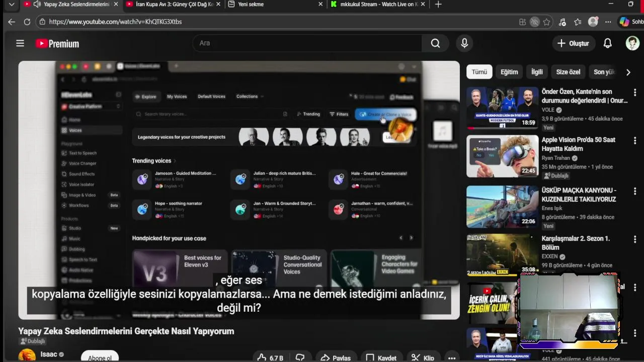Open YouTube notifications bell
Image resolution: width=644 pixels, height=362 pixels.
[607, 43]
